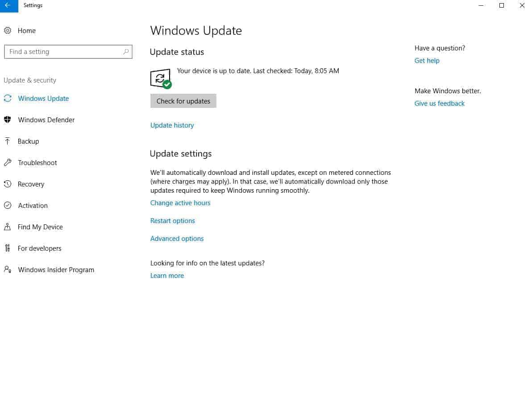Click the Windows Update page heading
Viewport: 532px width, 414px height.
click(196, 30)
